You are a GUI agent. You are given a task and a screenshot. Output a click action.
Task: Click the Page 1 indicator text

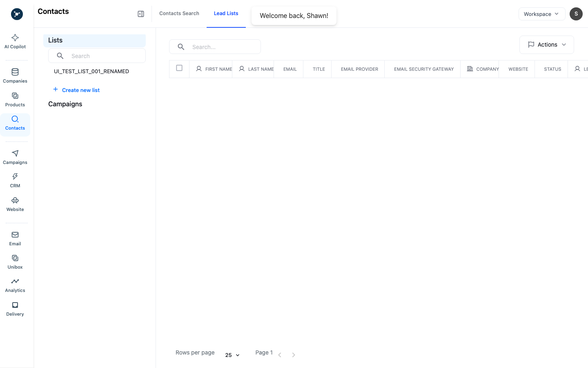264,352
